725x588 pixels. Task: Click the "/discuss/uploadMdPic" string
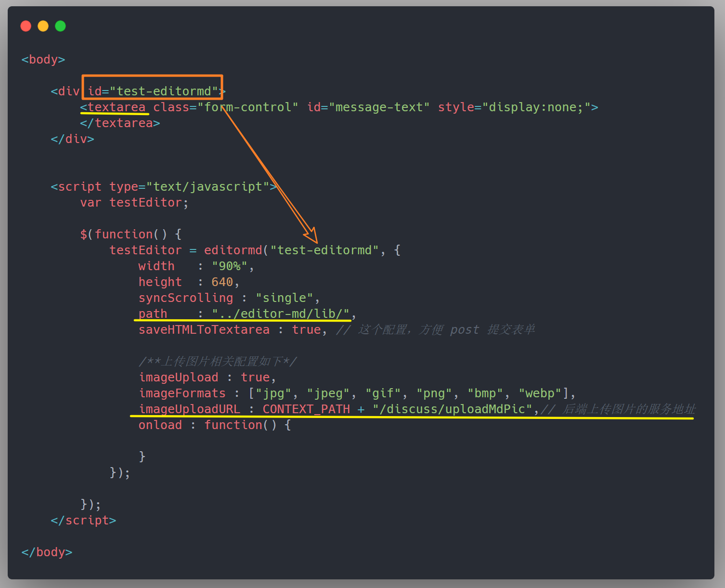pyautogui.click(x=452, y=409)
